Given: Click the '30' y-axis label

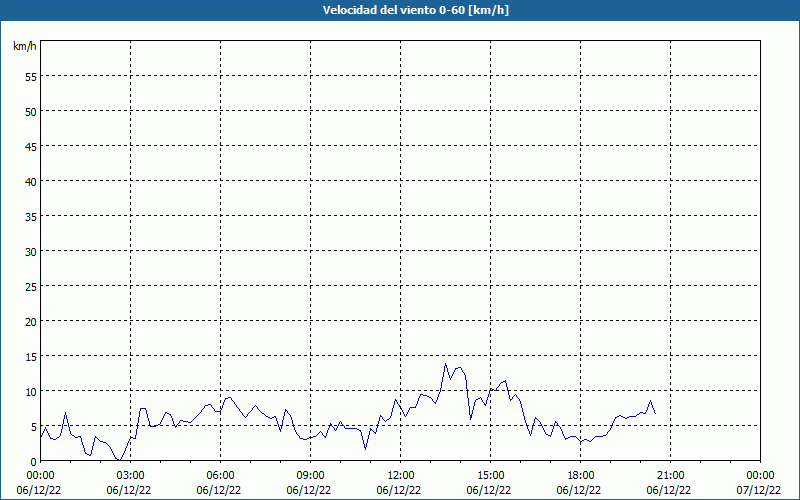Looking at the screenshot, I should (31, 252).
